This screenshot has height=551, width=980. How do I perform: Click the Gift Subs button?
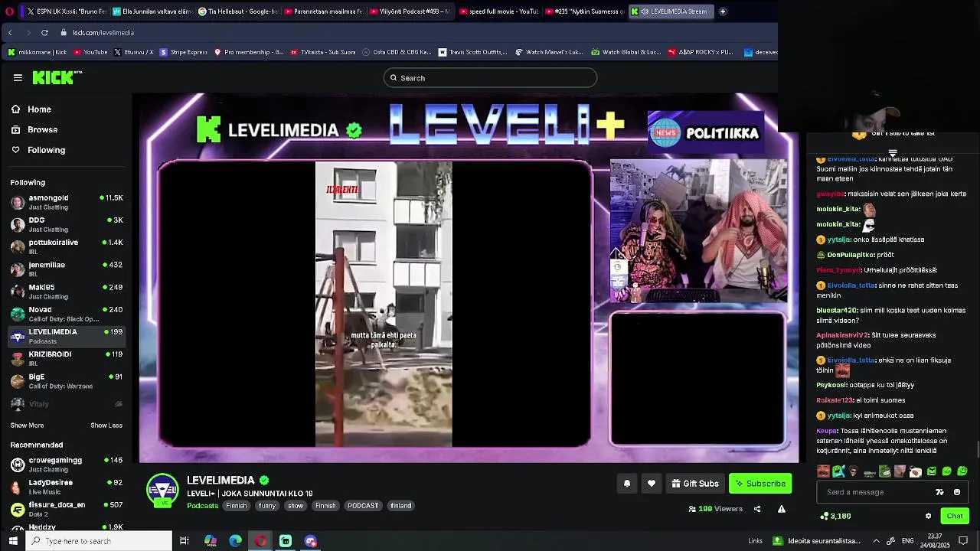click(695, 484)
